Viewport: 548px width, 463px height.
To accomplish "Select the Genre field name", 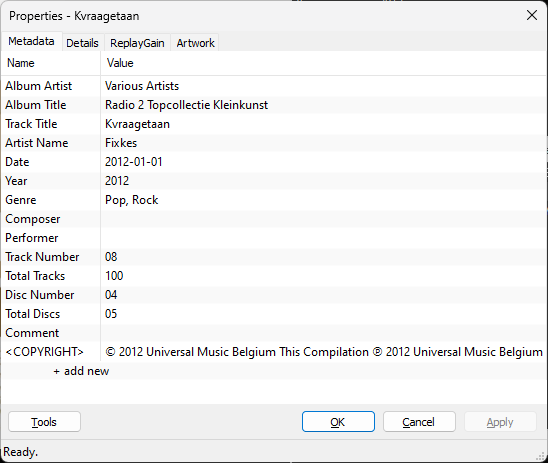I will point(21,200).
